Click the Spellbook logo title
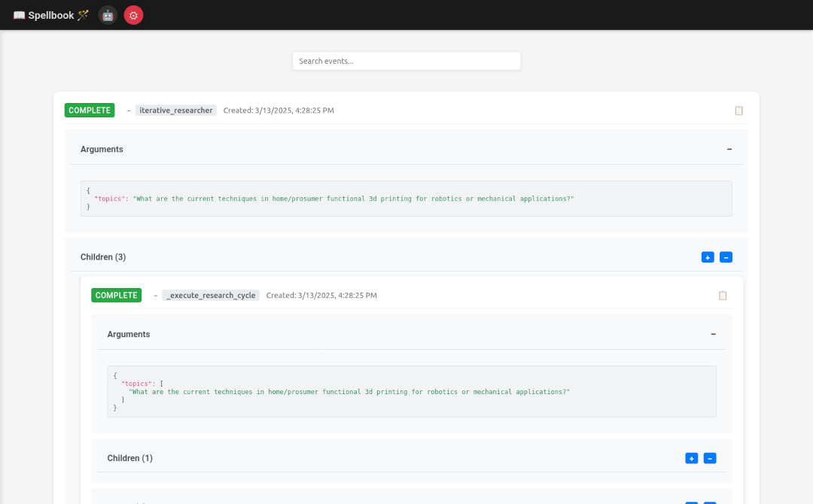The height and width of the screenshot is (504, 813). 50,15
